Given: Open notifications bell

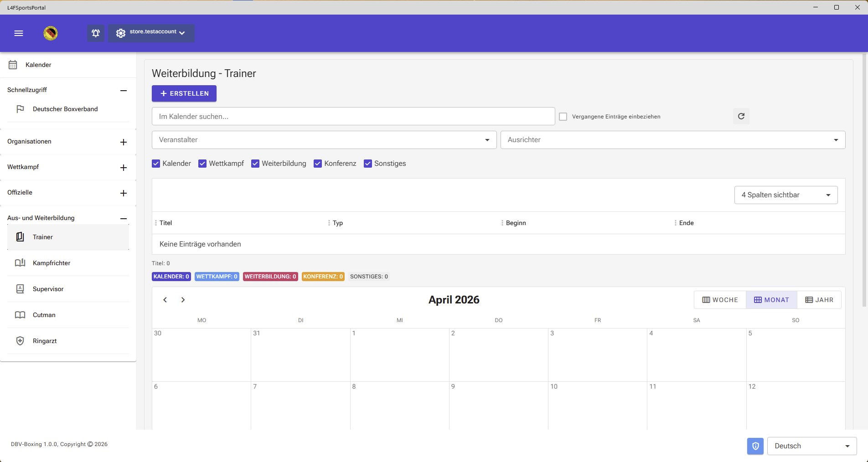Looking at the screenshot, I should coord(96,33).
